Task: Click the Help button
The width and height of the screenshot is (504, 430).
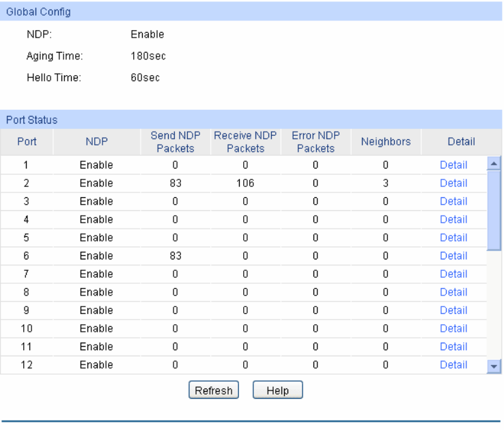Action: 277,390
